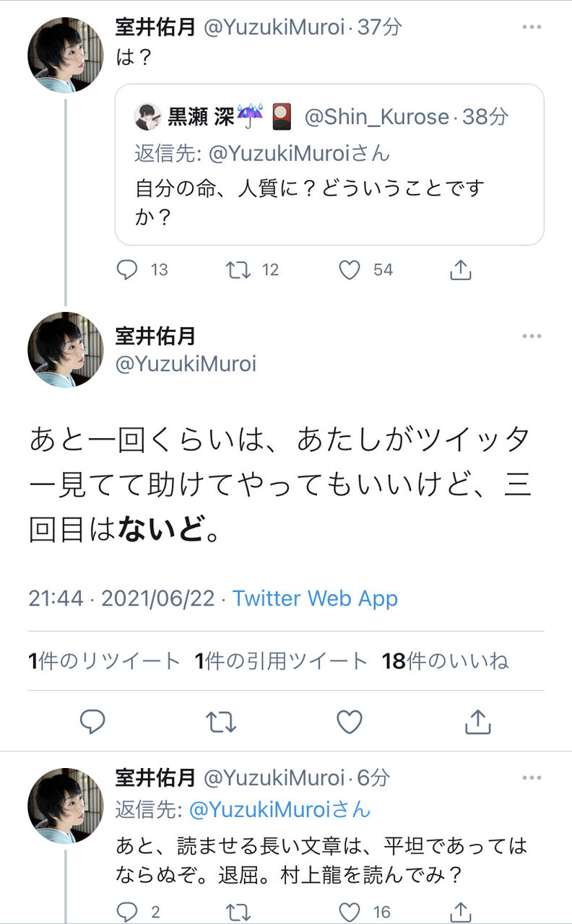Open the more options menu on the top tweet

click(x=532, y=27)
